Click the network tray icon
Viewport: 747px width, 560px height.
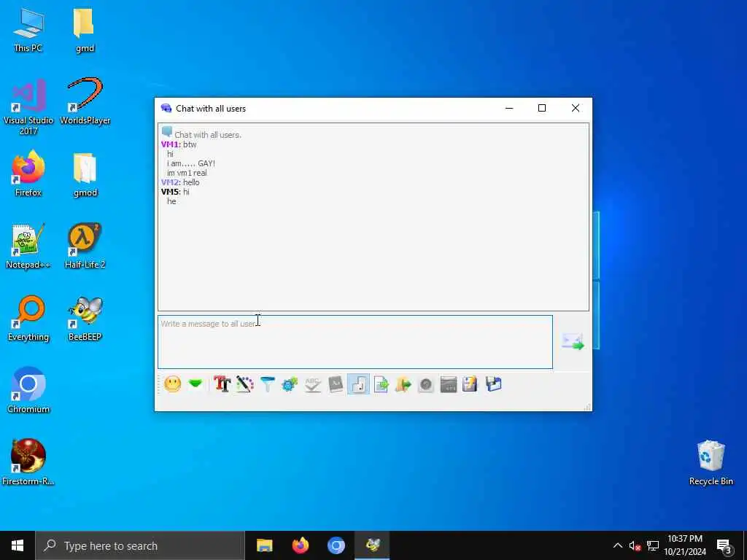pos(653,545)
